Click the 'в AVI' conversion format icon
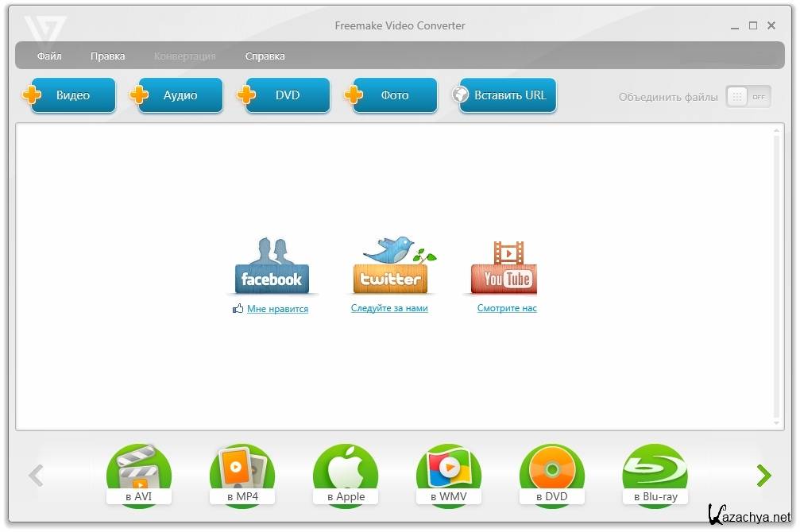Screen dimensions: 800x532 coord(139,475)
